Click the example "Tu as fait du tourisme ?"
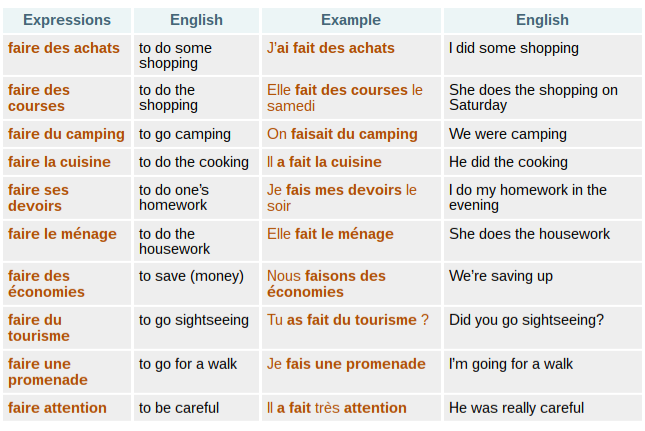Screen dimensions: 645x431 [x=347, y=320]
